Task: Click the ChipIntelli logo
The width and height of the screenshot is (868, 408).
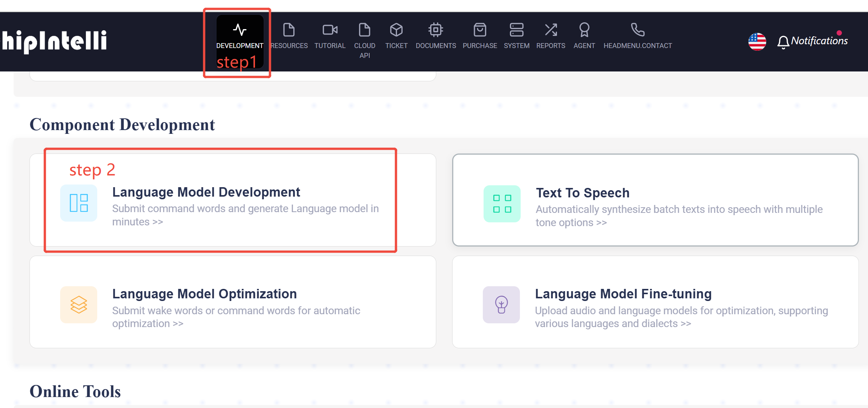Action: point(54,41)
